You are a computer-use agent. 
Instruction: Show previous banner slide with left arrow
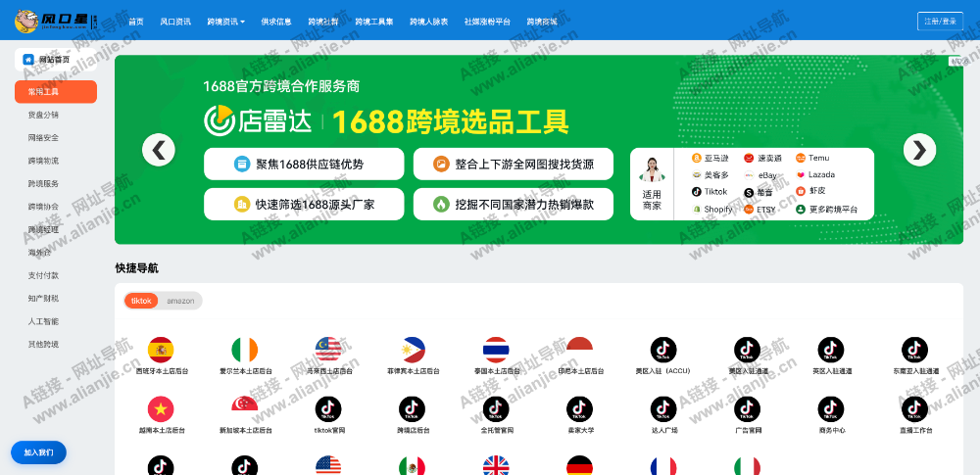pos(158,150)
